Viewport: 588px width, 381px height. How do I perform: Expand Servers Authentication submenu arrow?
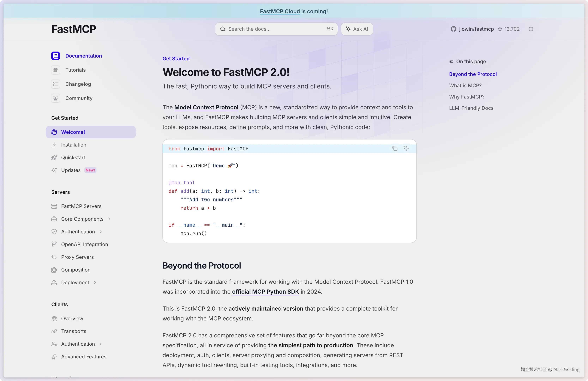point(101,232)
